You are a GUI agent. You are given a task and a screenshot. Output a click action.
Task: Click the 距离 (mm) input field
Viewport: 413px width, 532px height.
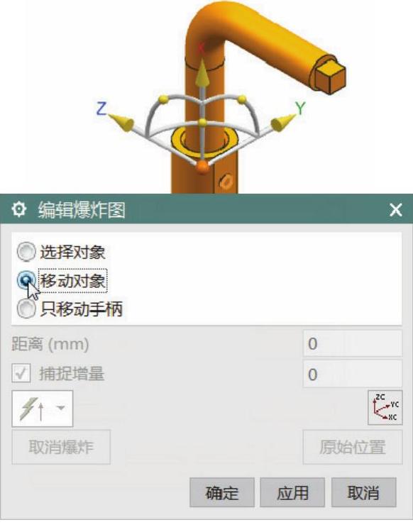click(352, 344)
